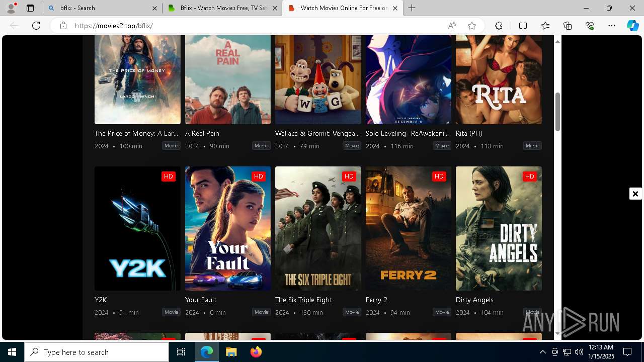Open The Price of Money poster
Viewport: 644px width, 362px height.
point(137,79)
